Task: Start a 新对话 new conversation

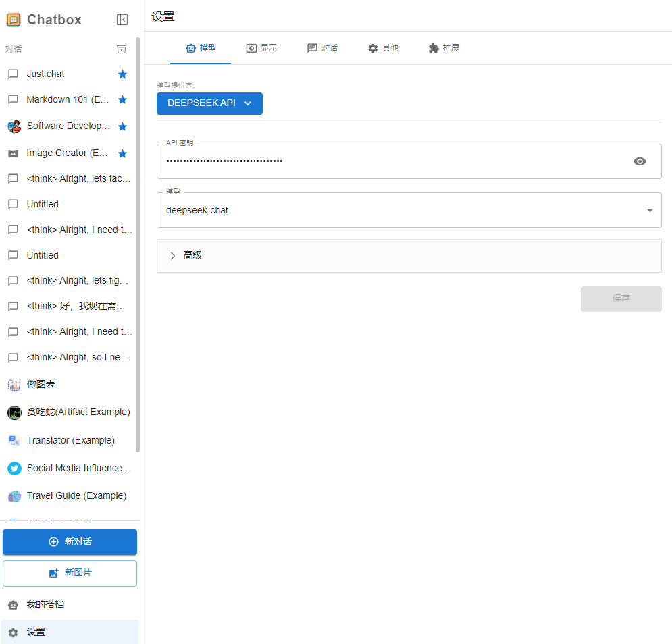Action: [70, 542]
